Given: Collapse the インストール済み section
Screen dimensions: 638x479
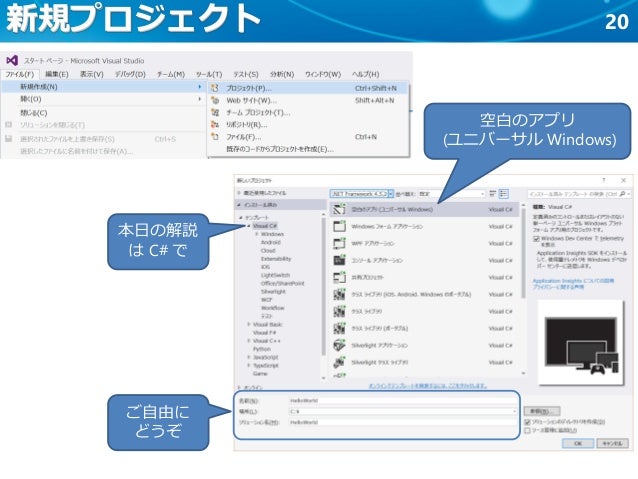Looking at the screenshot, I should [239, 205].
